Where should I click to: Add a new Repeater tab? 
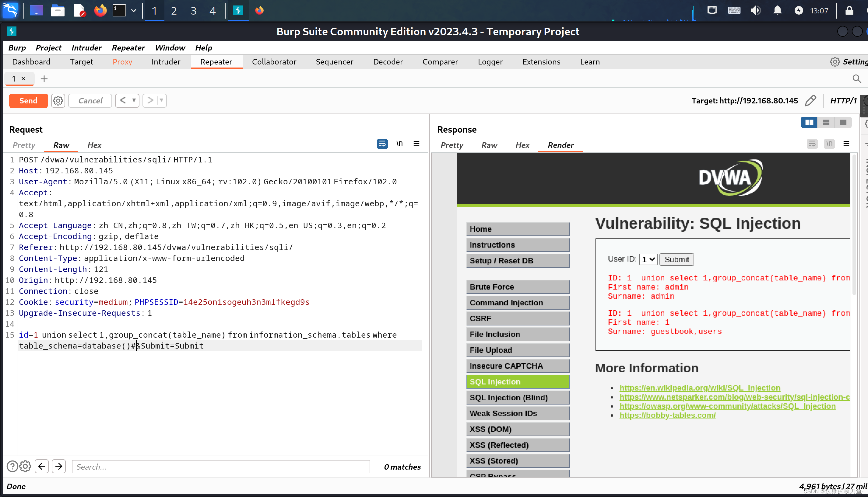44,79
